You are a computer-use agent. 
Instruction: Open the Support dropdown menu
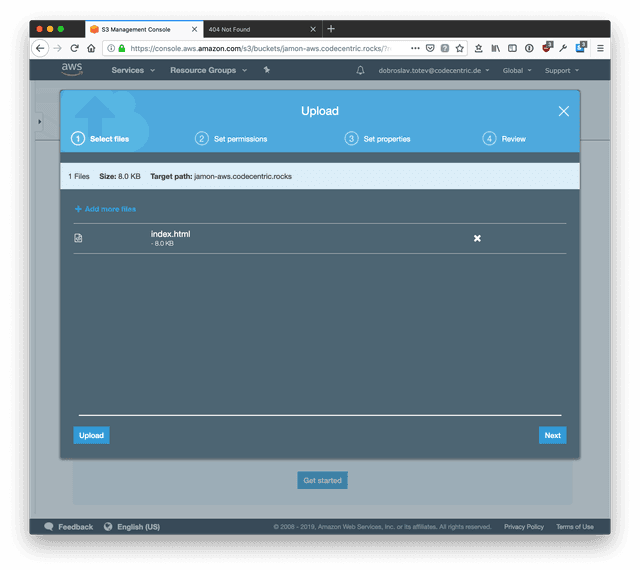(x=562, y=70)
